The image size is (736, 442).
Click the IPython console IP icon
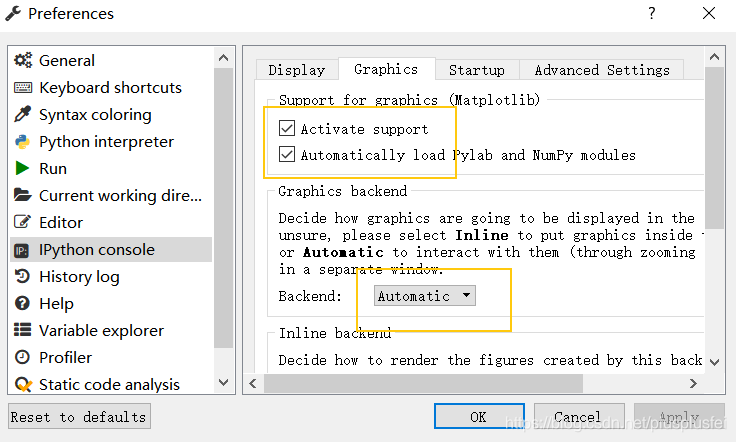tap(22, 251)
